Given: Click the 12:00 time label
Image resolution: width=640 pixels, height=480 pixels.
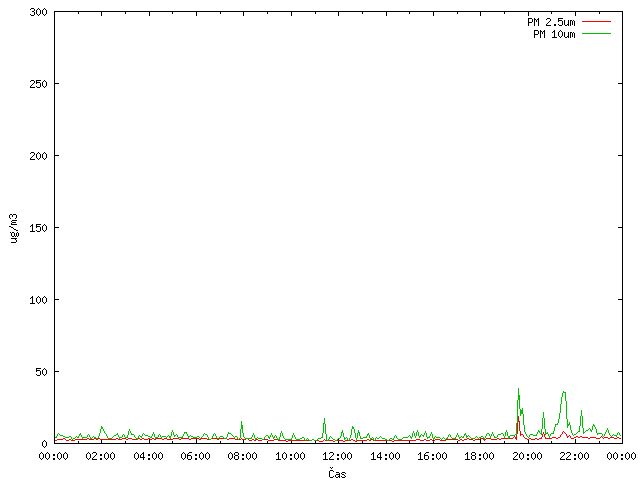Looking at the screenshot, I should click(x=337, y=456).
